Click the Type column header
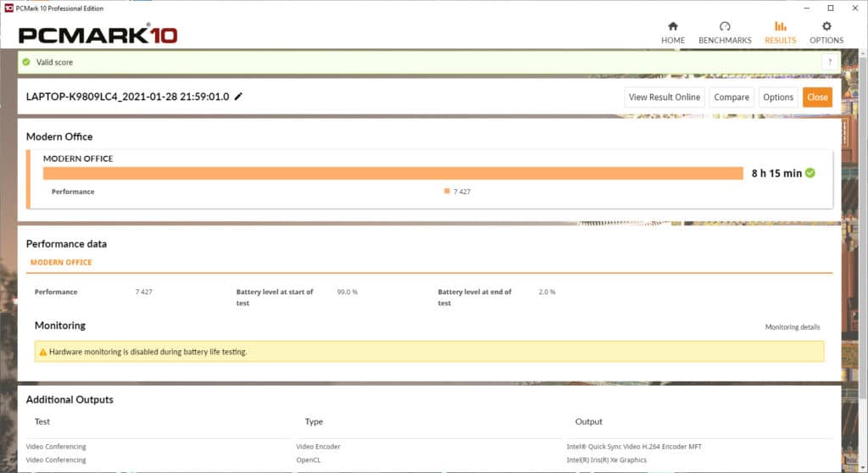Screen dimensions: 868x473 coord(314,421)
